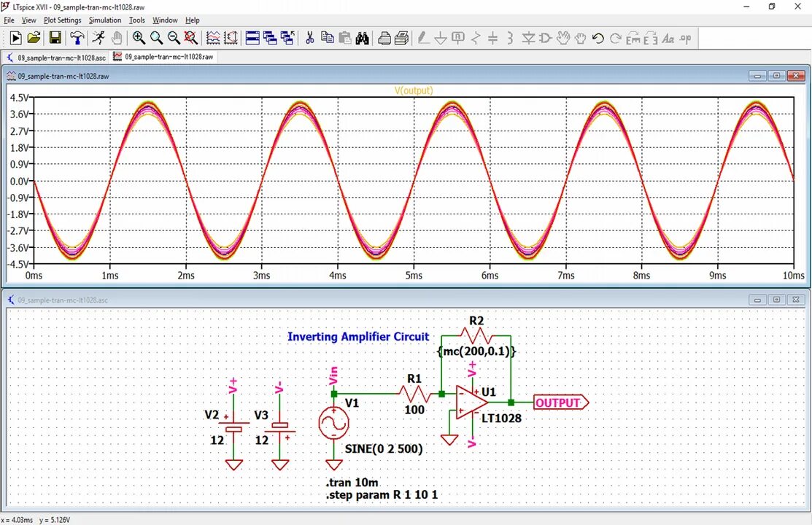The height and width of the screenshot is (525, 812).
Task: Select the Text Aa tool
Action: tap(668, 38)
